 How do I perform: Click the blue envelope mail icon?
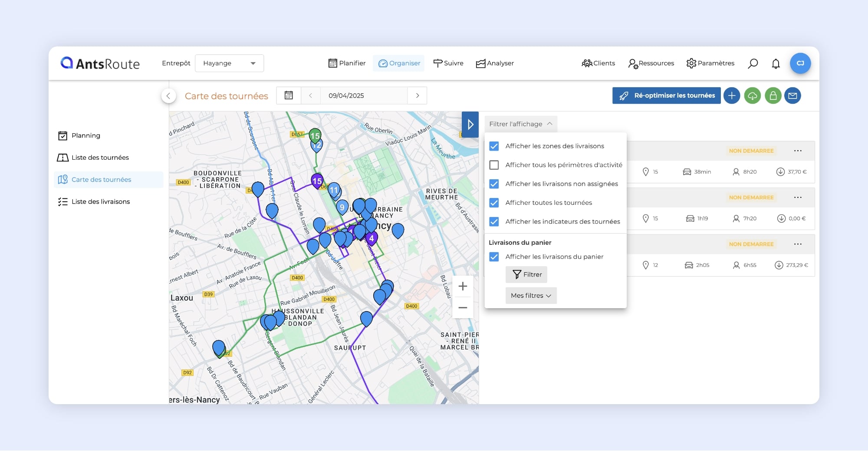pos(792,95)
